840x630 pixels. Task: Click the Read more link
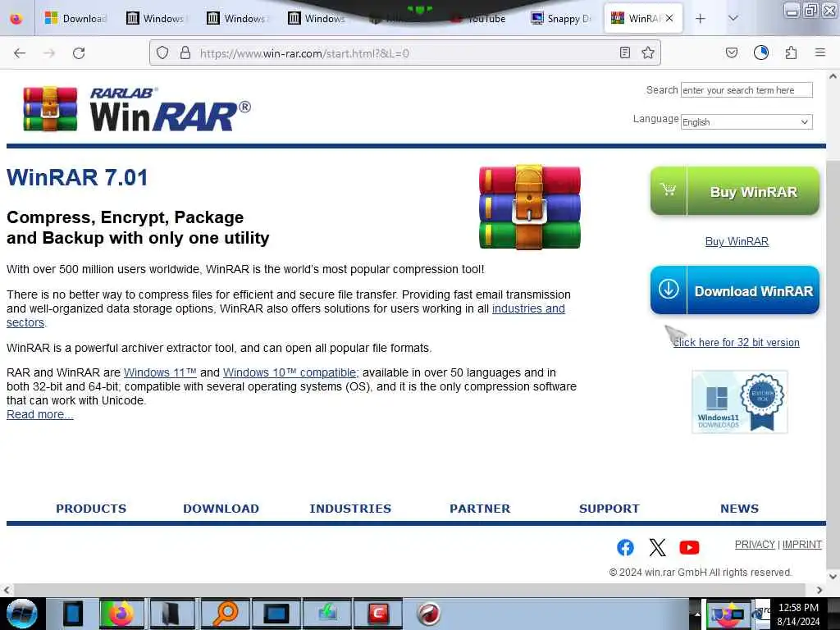pos(40,414)
